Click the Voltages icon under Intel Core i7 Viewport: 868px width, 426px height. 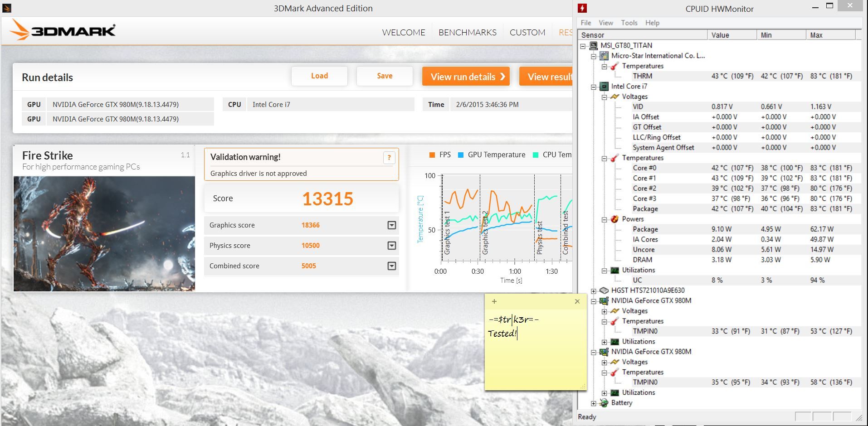click(615, 97)
